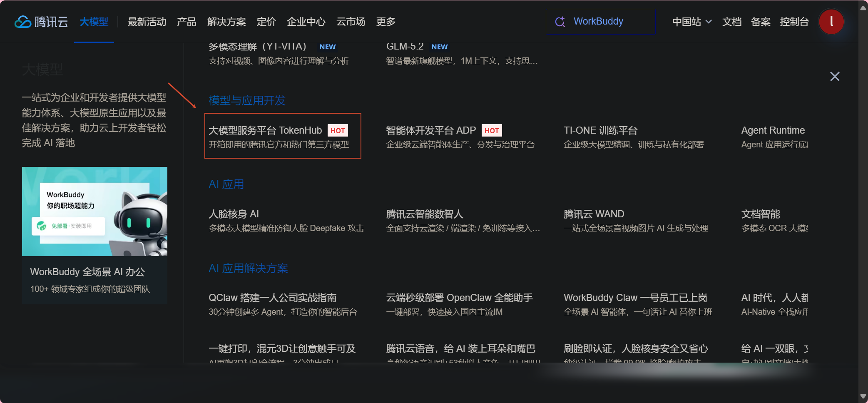Viewport: 868px width, 403px height.
Task: Open the 更多 menu
Action: point(386,22)
